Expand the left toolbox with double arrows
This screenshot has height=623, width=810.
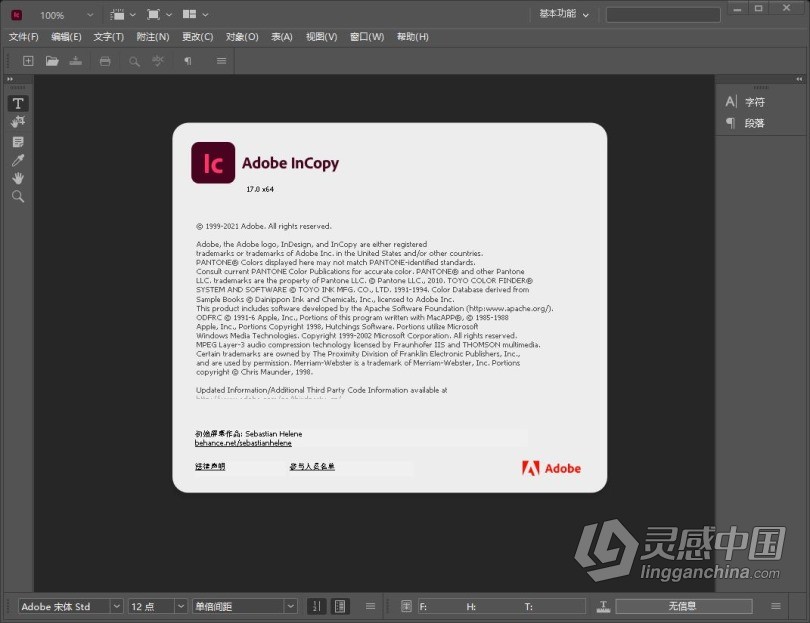click(x=10, y=79)
